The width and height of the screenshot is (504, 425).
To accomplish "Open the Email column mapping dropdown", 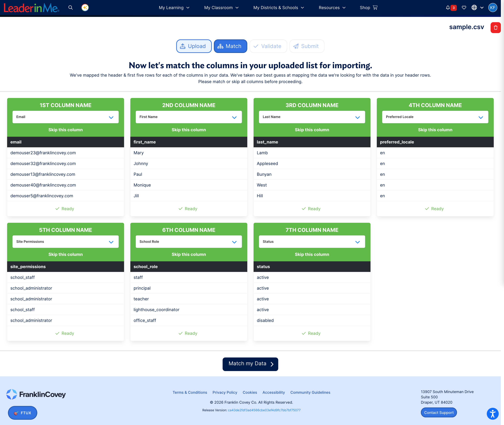I will [65, 117].
